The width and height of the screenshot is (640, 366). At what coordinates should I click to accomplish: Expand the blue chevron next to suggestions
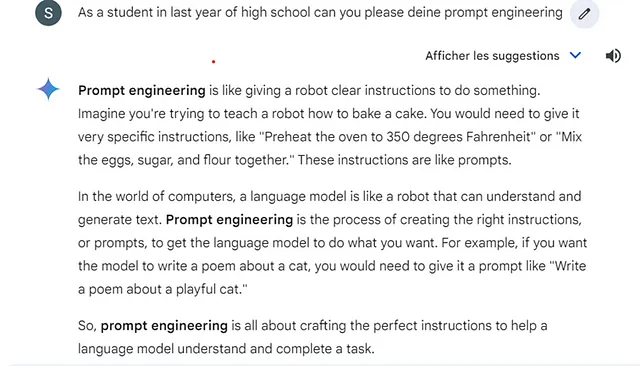click(x=575, y=55)
